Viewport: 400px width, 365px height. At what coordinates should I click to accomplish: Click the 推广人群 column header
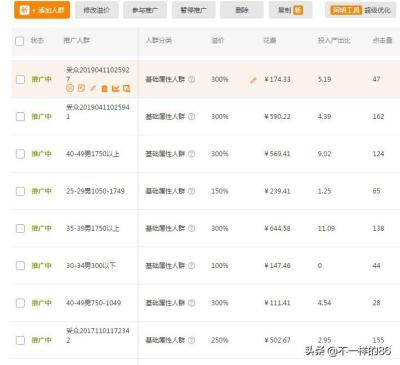coord(77,41)
